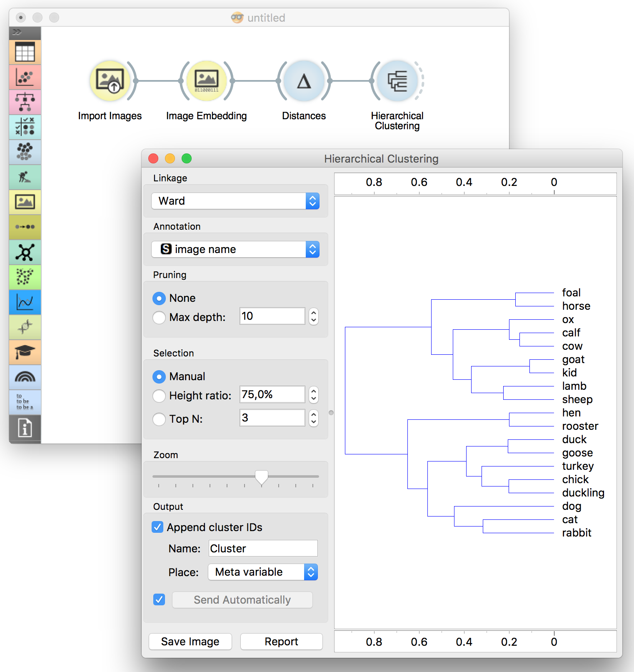Viewport: 634px width, 672px height.
Task: Click the Import Images widget node
Action: [110, 81]
